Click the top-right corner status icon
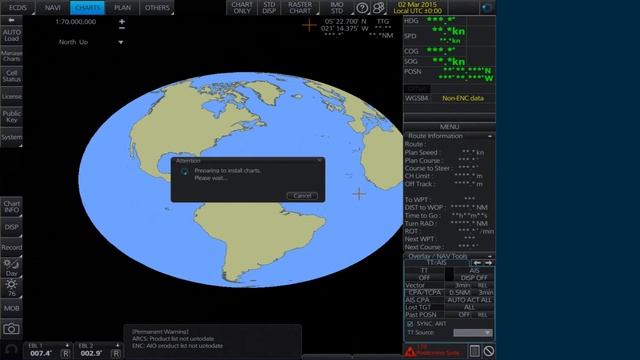The height and width of the screenshot is (360, 640). [487, 8]
